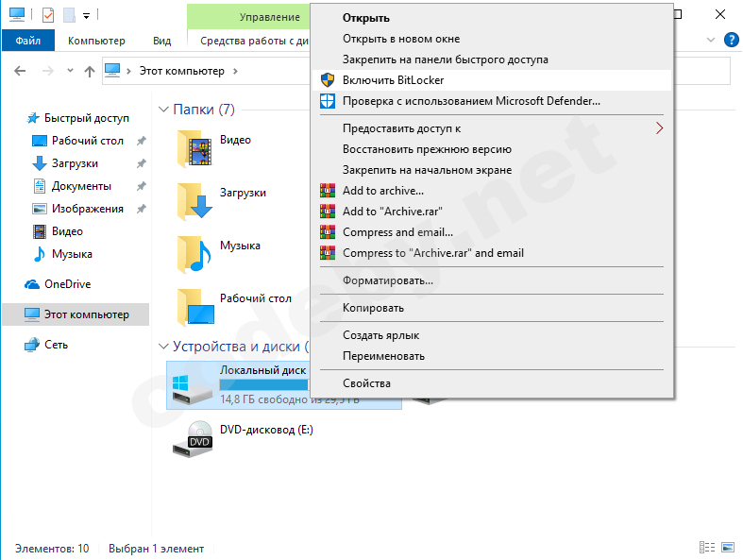The image size is (743, 560).
Task: Select OneDrive in the navigation pane
Action: coord(58,284)
